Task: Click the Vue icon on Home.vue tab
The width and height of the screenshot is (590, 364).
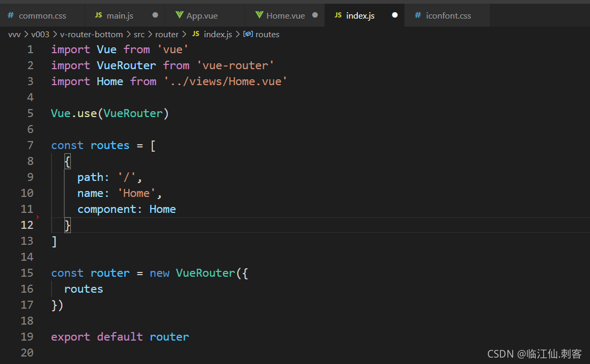Action: [x=259, y=15]
